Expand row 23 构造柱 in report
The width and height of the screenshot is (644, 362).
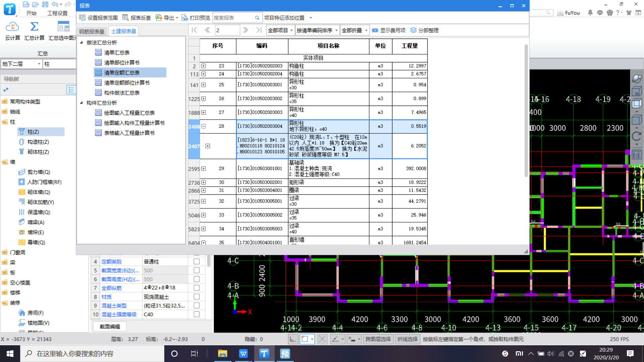pos(204,66)
